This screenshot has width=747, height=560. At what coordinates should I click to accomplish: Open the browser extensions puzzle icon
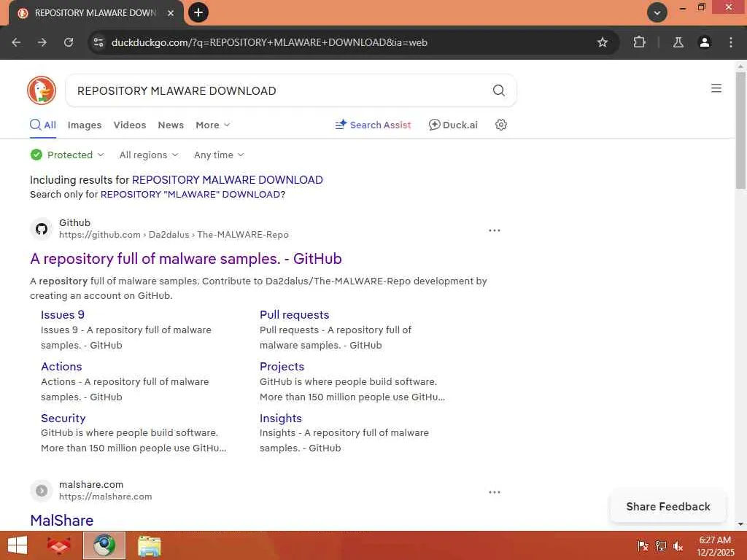[x=639, y=42]
